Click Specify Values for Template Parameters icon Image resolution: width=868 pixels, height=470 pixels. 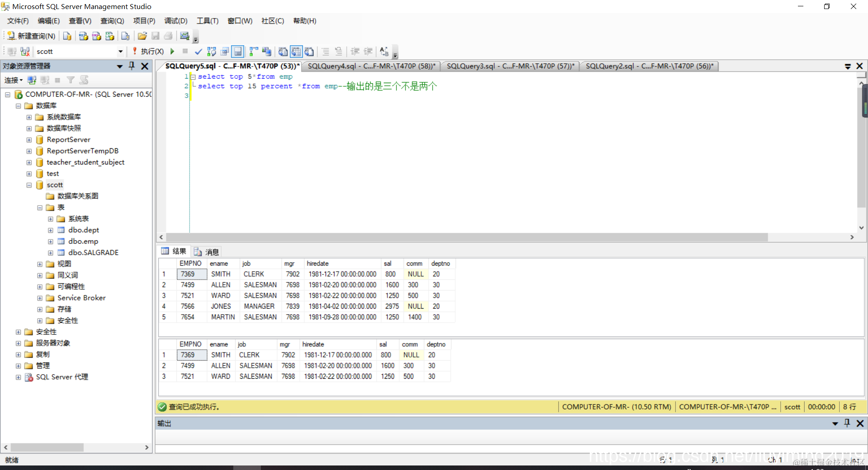(x=384, y=52)
